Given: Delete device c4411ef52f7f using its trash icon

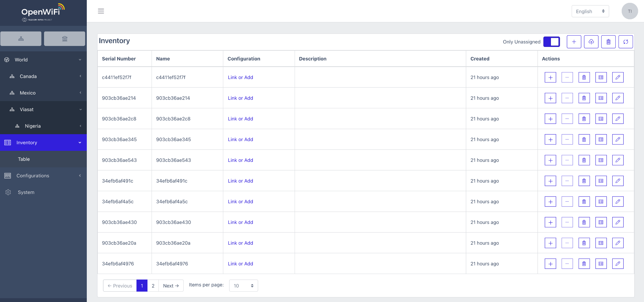Looking at the screenshot, I should 584,77.
